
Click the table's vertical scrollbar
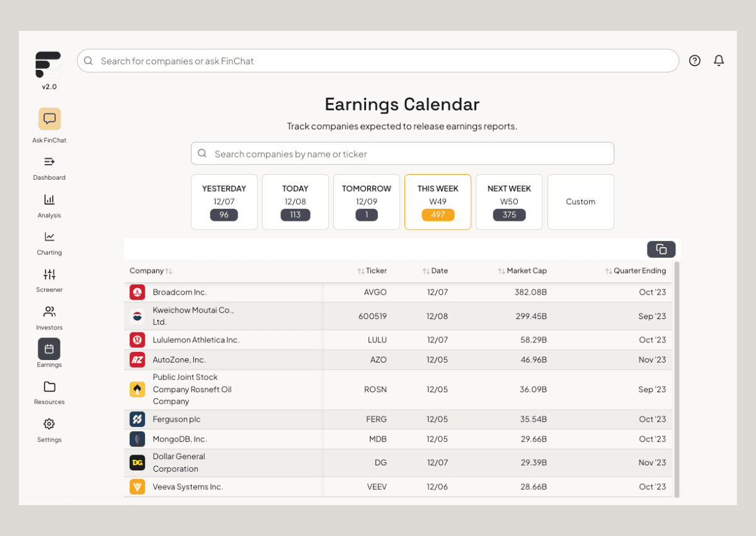(x=677, y=378)
